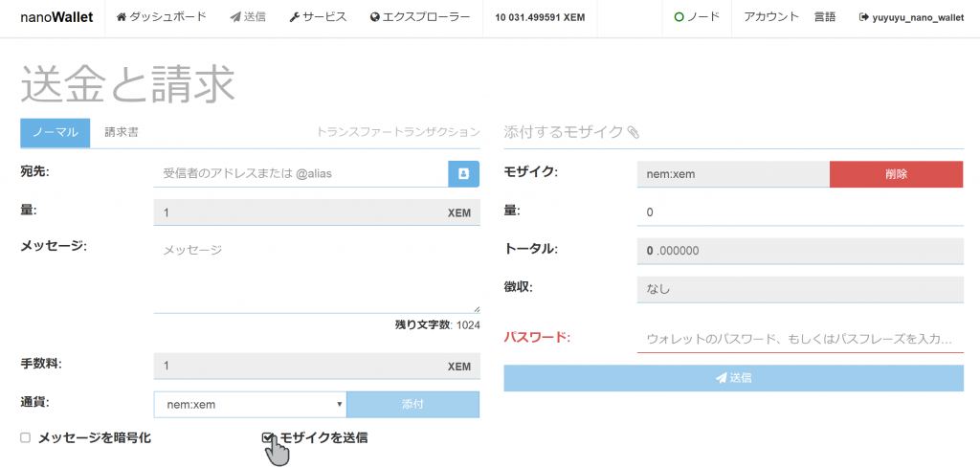
Task: Enable メッセージを暗号化 checkbox
Action: [25, 438]
